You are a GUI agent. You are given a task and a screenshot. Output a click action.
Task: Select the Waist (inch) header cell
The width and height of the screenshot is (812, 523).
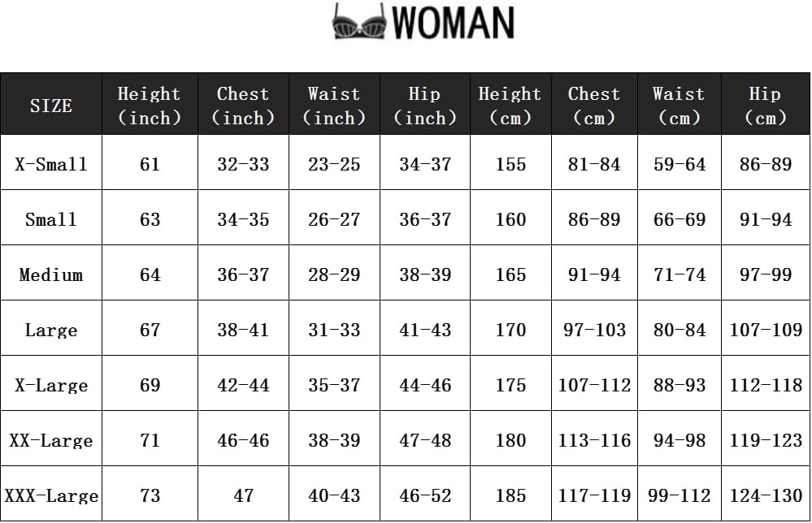(x=334, y=106)
